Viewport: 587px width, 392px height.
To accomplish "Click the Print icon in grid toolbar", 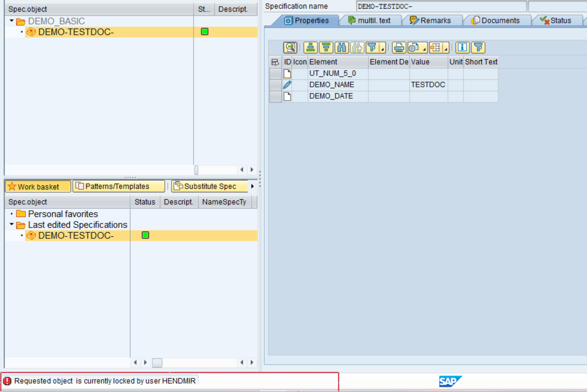I will [x=399, y=47].
